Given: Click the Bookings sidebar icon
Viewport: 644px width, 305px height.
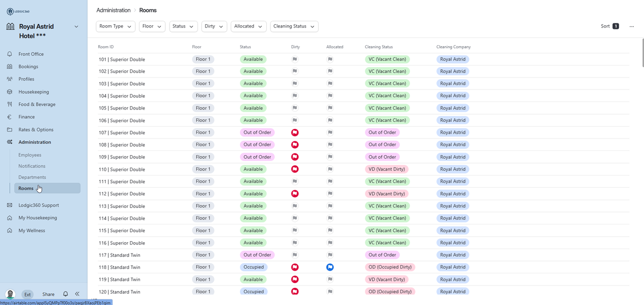Looking at the screenshot, I should coord(10,67).
